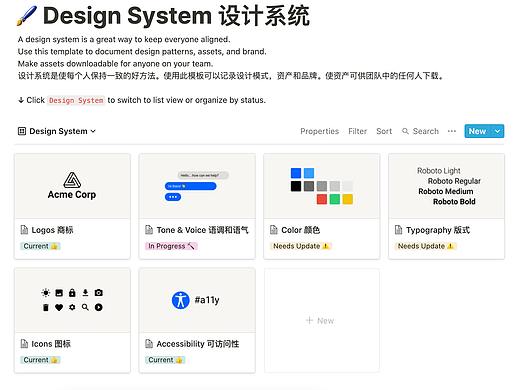Click the page icon next to Tone & Voice
The height and width of the screenshot is (390, 520).
point(149,230)
